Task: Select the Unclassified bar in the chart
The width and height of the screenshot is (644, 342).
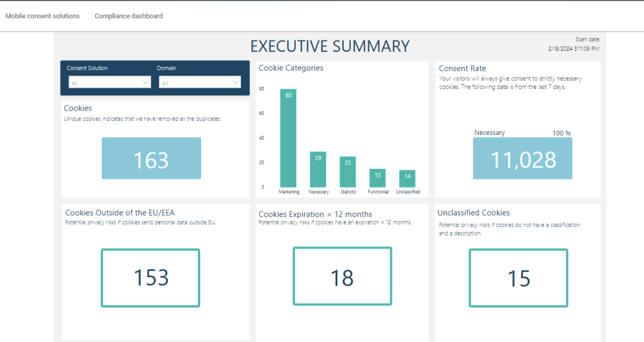Action: point(407,179)
